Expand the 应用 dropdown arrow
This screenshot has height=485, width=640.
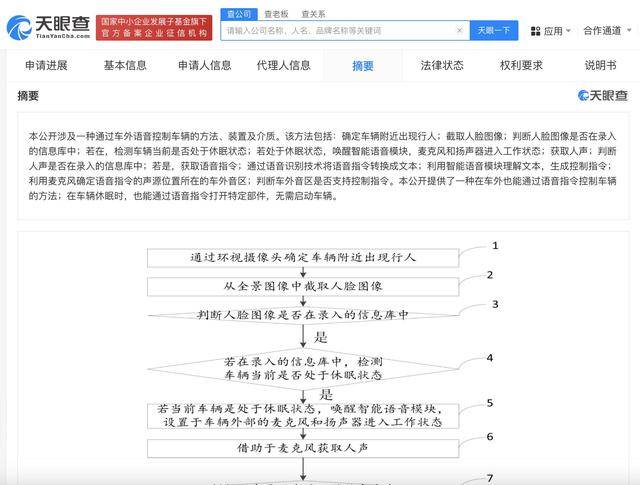pos(568,31)
